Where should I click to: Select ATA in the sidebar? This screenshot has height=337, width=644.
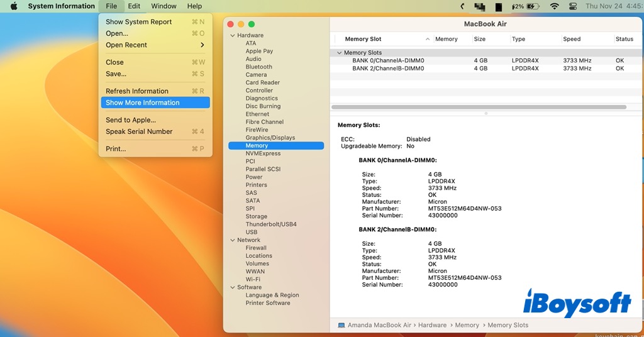pos(250,43)
